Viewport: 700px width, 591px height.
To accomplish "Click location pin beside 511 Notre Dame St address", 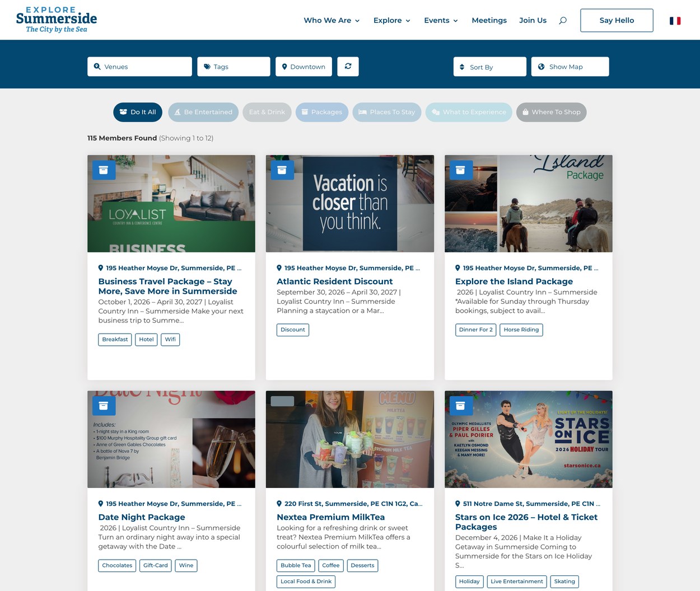I will pos(458,504).
